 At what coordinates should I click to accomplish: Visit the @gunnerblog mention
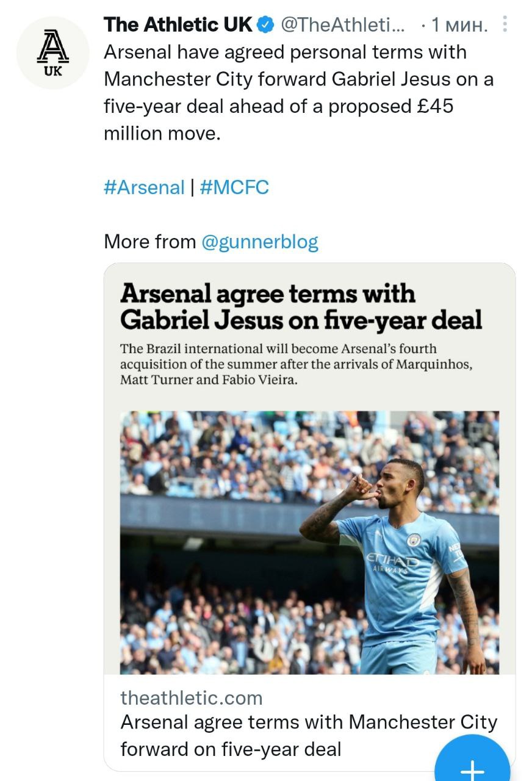pos(260,242)
